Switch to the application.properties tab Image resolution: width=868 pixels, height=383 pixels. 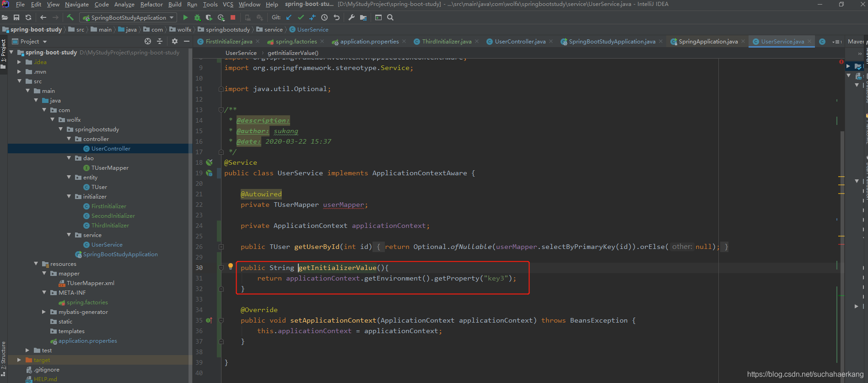coord(369,42)
